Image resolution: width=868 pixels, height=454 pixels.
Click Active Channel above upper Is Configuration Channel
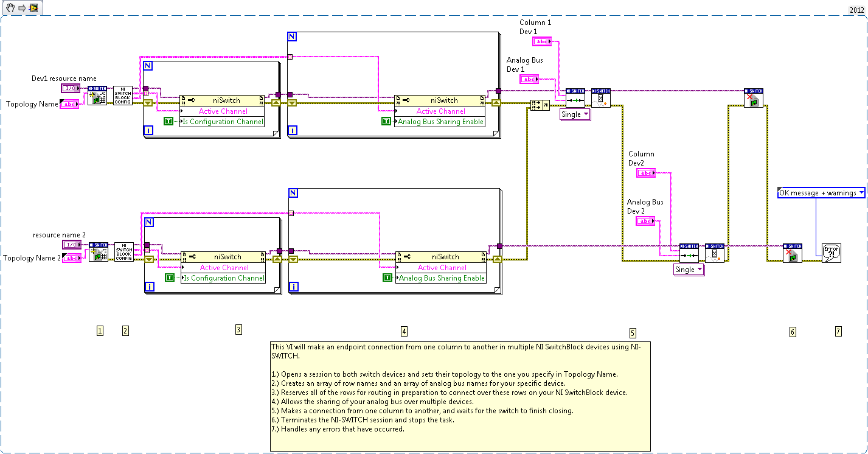tap(223, 111)
